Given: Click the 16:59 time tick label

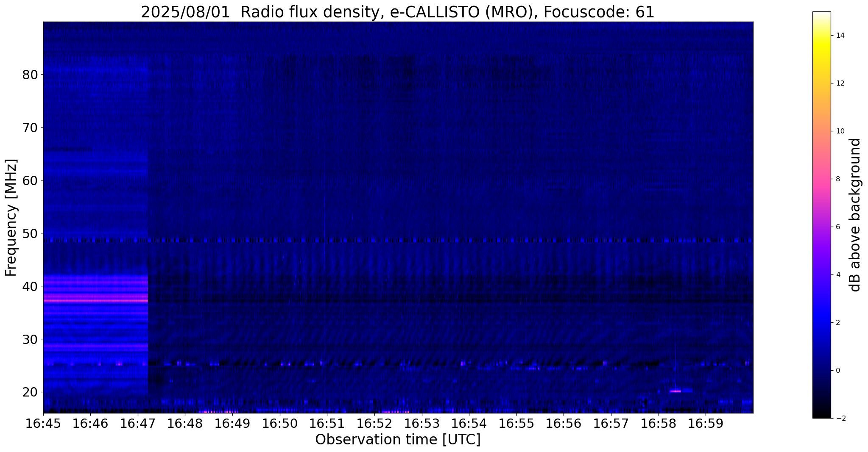Looking at the screenshot, I should coord(706,424).
